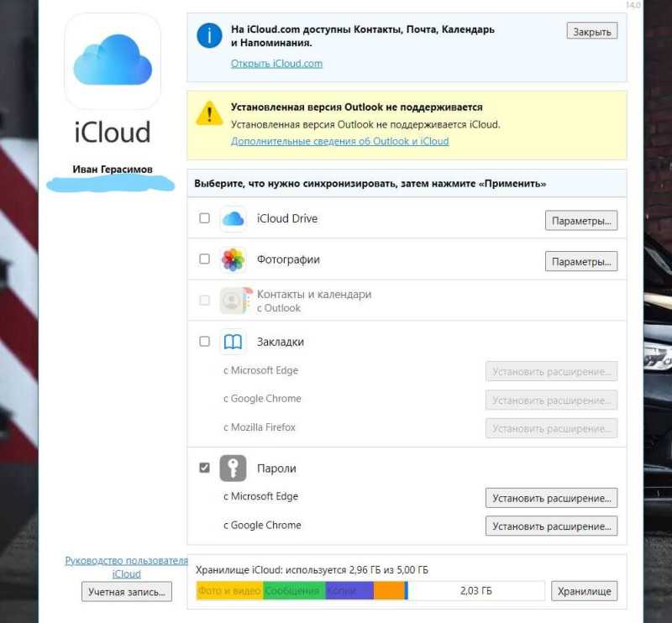The height and width of the screenshot is (623, 672).
Task: Open Фотографии Параметры button
Action: pos(581,261)
